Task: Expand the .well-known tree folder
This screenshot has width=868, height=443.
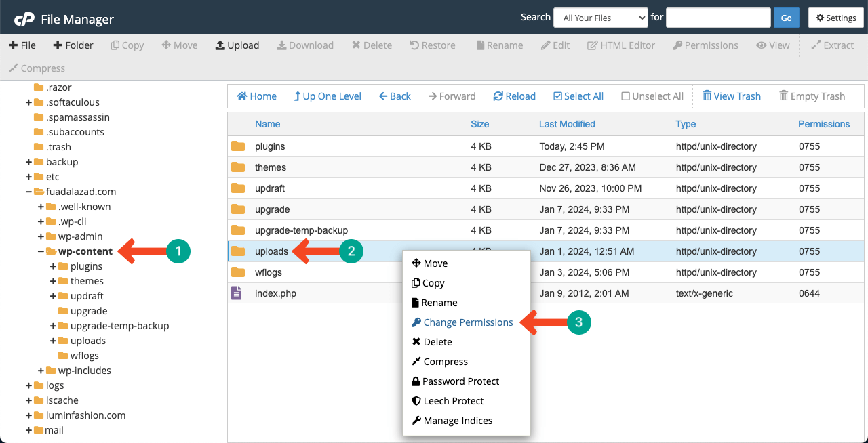Action: click(x=41, y=207)
